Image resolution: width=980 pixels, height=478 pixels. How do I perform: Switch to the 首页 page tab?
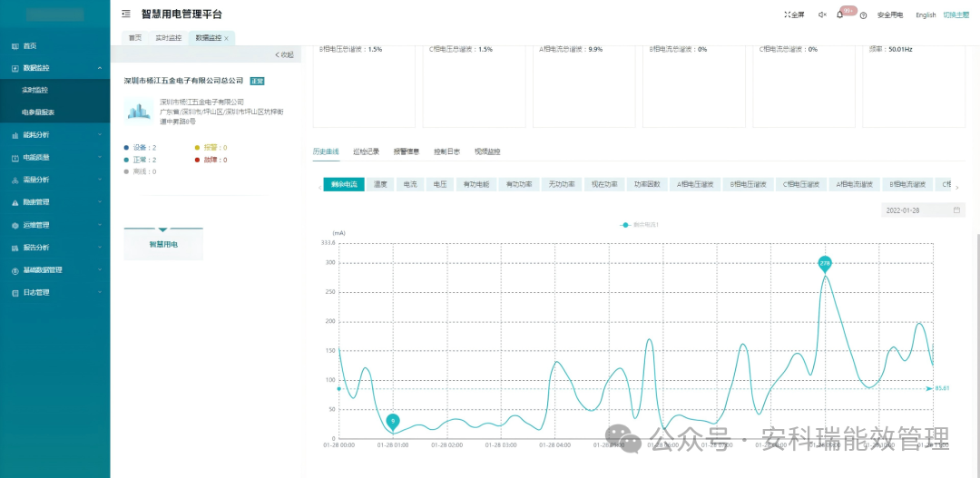coord(135,38)
